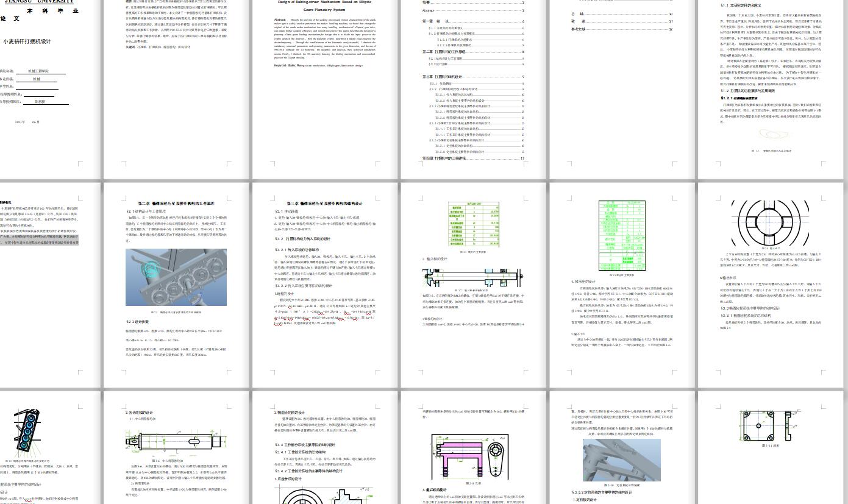Click the 'Abstract:' label on the English abstract page
This screenshot has height=504, width=848.
pos(280,20)
